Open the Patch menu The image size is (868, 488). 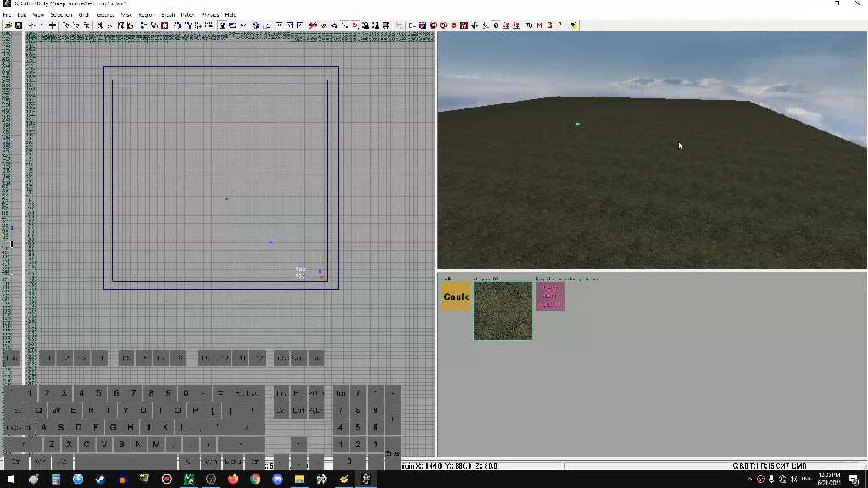pyautogui.click(x=187, y=15)
